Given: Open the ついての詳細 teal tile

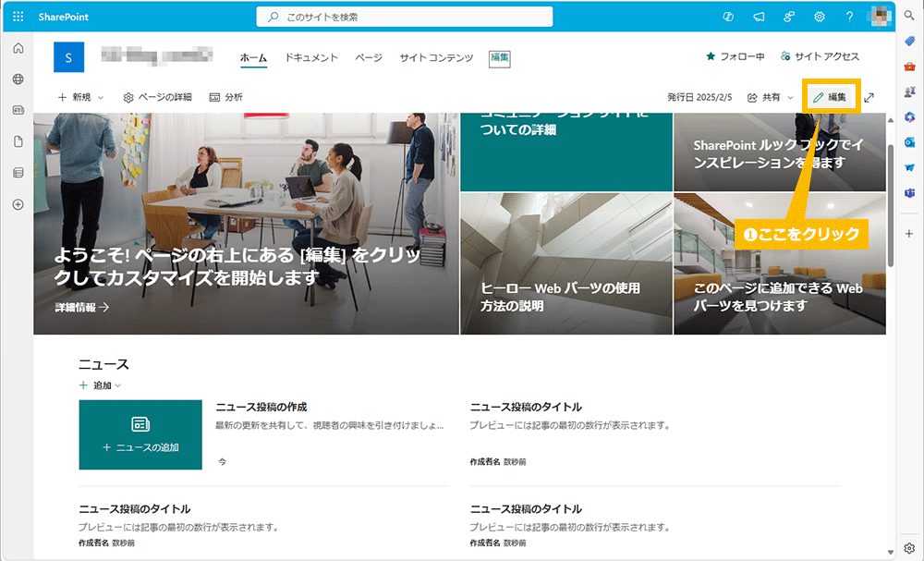Looking at the screenshot, I should (x=566, y=152).
